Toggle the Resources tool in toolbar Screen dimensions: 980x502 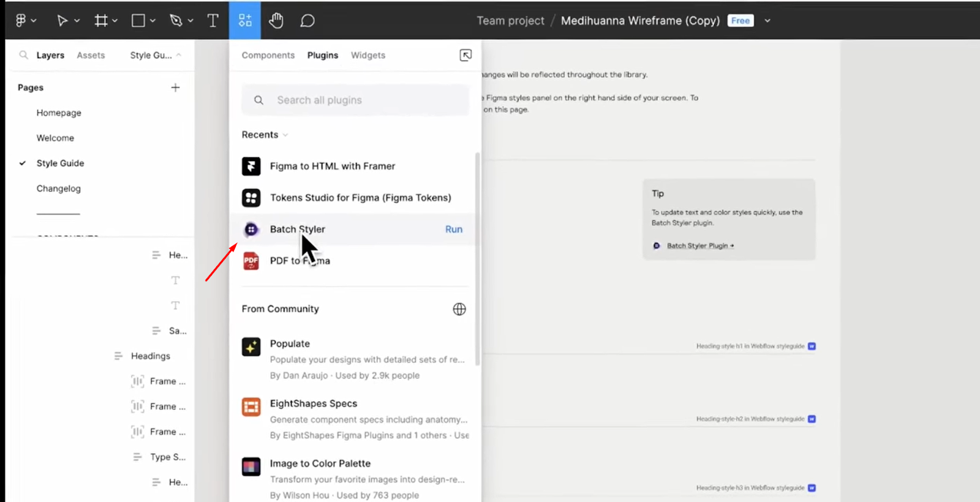click(x=245, y=20)
